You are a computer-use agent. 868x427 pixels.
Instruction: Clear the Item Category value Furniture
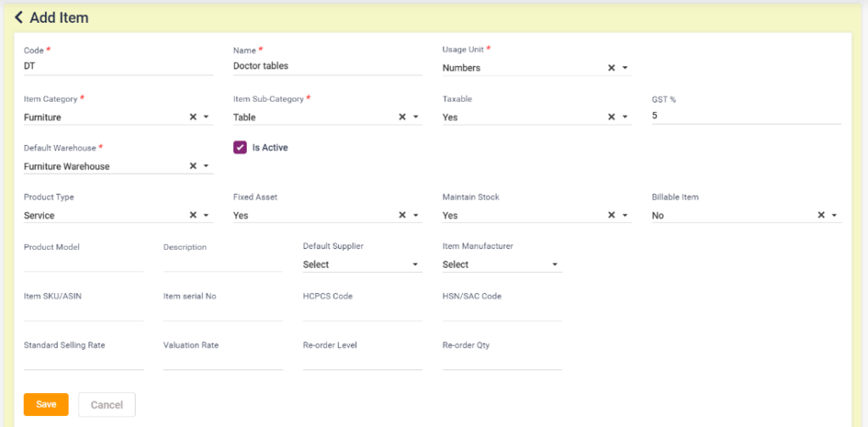click(192, 117)
